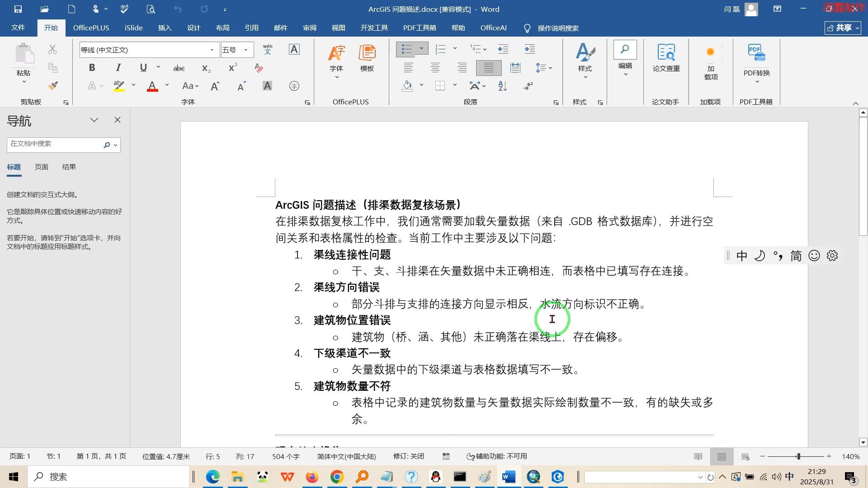Grow font size icon

pyautogui.click(x=215, y=86)
